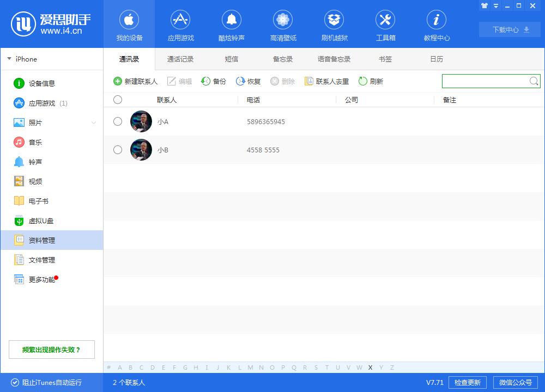Refresh the contact list with 刷新

[371, 81]
